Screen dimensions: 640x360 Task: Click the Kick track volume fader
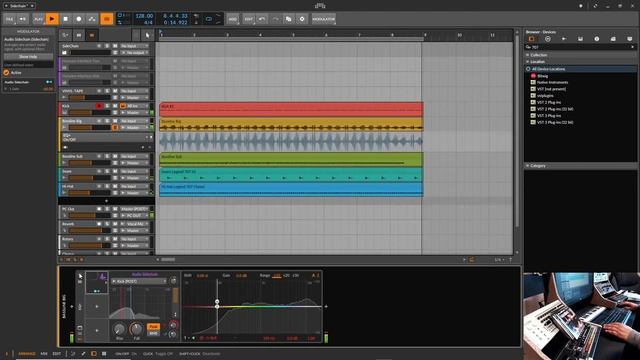point(89,113)
